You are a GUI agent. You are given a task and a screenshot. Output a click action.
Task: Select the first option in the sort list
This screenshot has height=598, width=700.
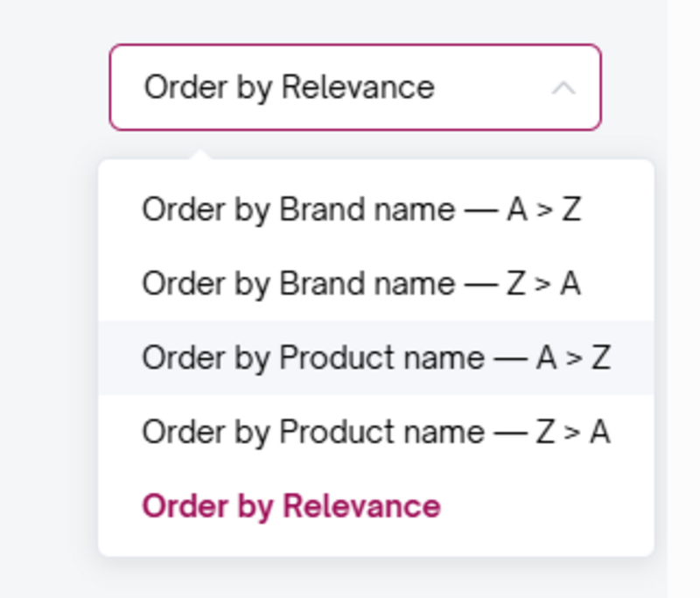[x=360, y=210]
